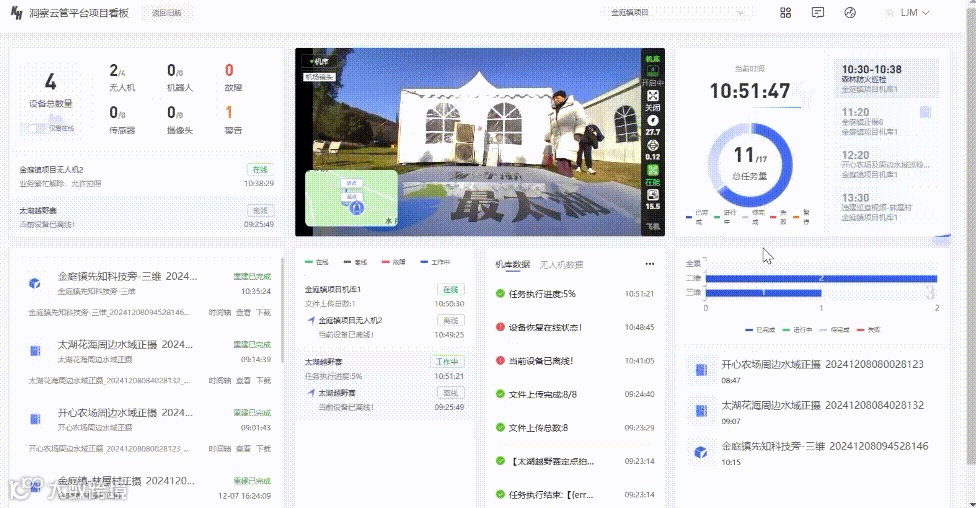
Task: Click the fullscreen 关闭 icon on video sidebar
Action: [652, 96]
